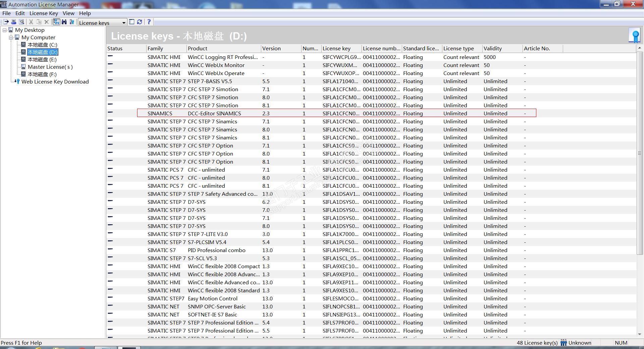The width and height of the screenshot is (644, 349).
Task: Sort by the Family column header
Action: pyautogui.click(x=167, y=48)
